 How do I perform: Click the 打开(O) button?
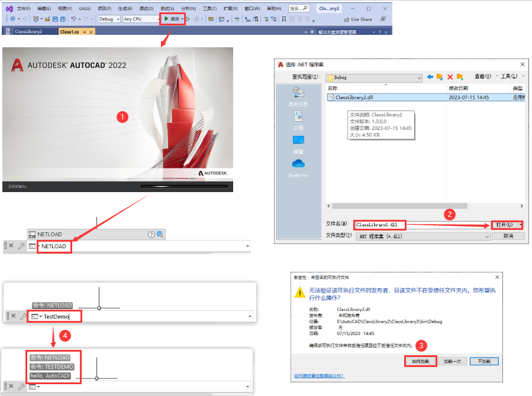(505, 225)
